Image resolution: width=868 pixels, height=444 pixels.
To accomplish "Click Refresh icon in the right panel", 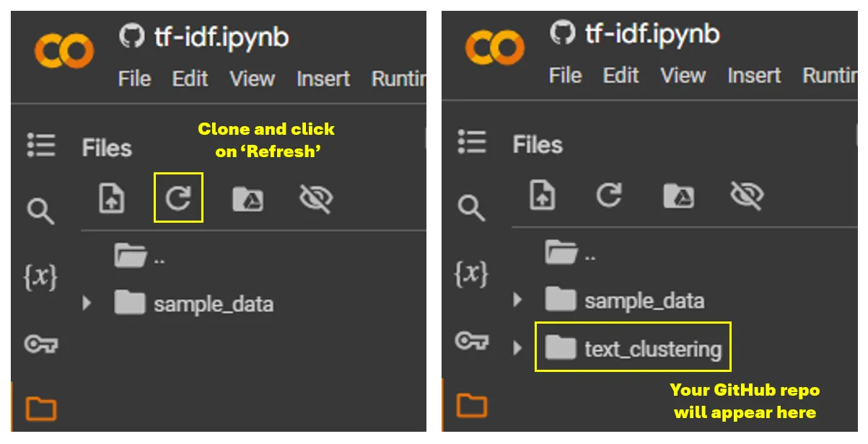I will coord(609,195).
